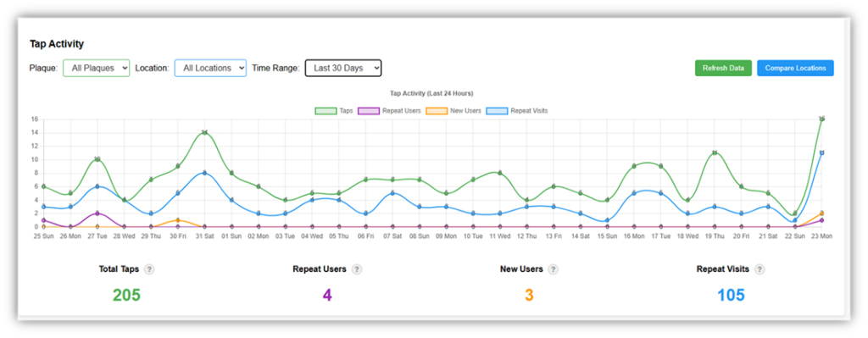This screenshot has width=868, height=338.
Task: Click the Repeat Users value 4
Action: [327, 295]
